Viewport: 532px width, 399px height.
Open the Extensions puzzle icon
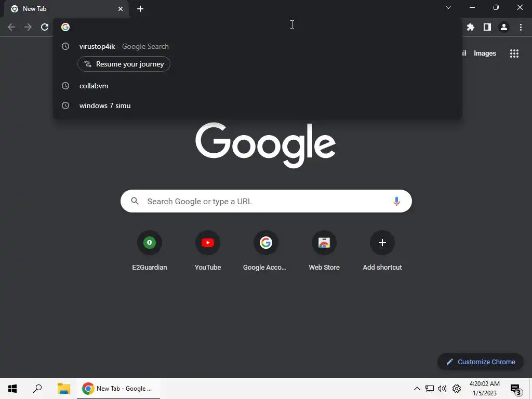[470, 27]
